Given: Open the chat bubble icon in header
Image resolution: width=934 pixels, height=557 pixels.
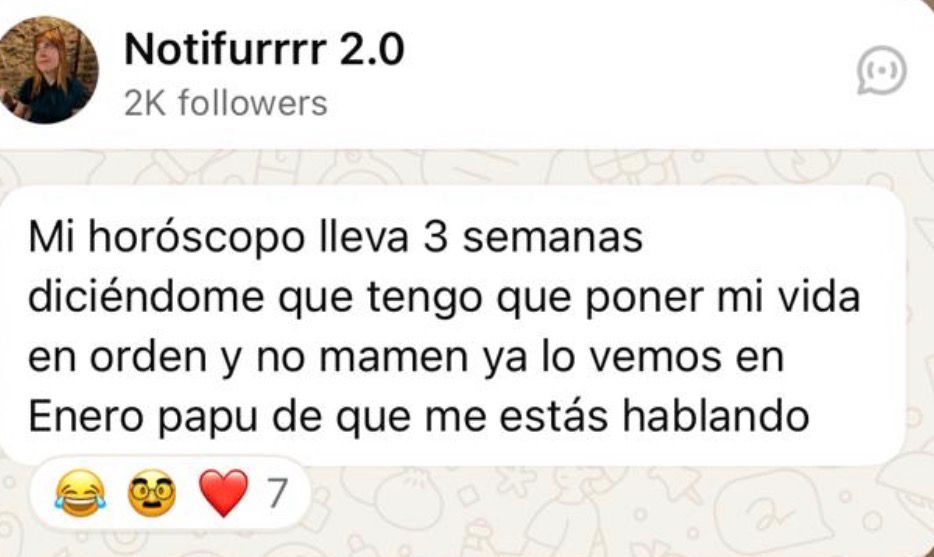Looking at the screenshot, I should pyautogui.click(x=882, y=70).
